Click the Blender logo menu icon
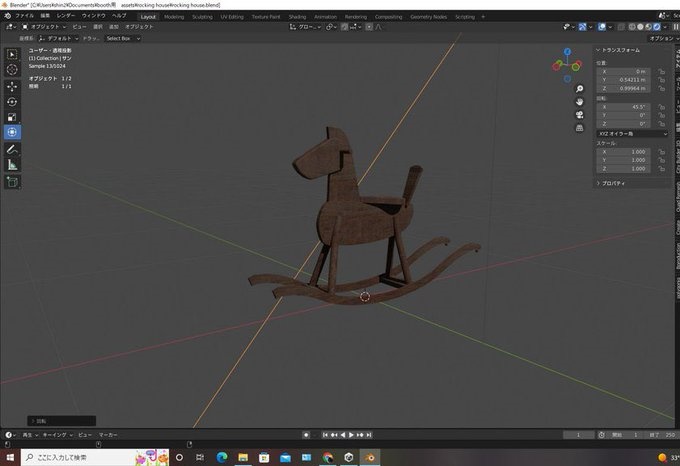This screenshot has width=680, height=466. tap(7, 16)
